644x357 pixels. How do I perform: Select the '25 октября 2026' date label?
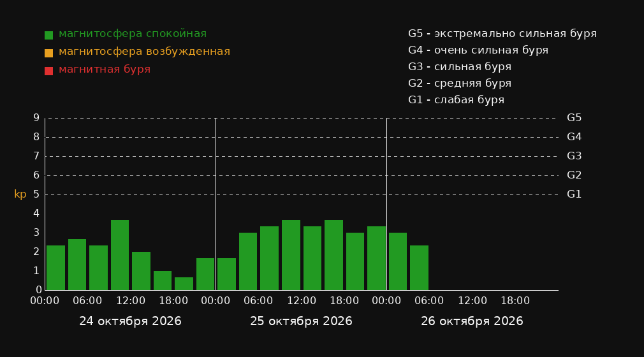click(x=301, y=321)
